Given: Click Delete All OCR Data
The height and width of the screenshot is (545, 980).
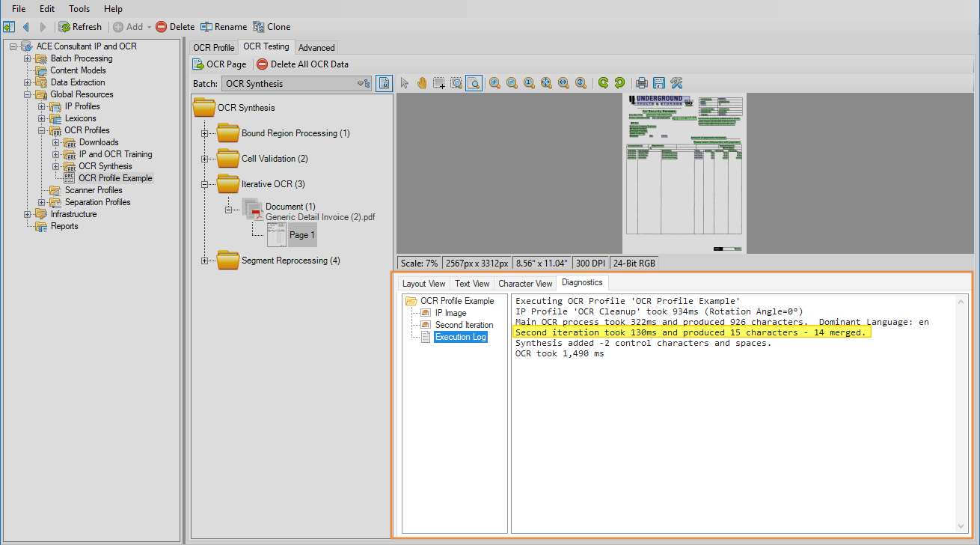Looking at the screenshot, I should tap(302, 64).
